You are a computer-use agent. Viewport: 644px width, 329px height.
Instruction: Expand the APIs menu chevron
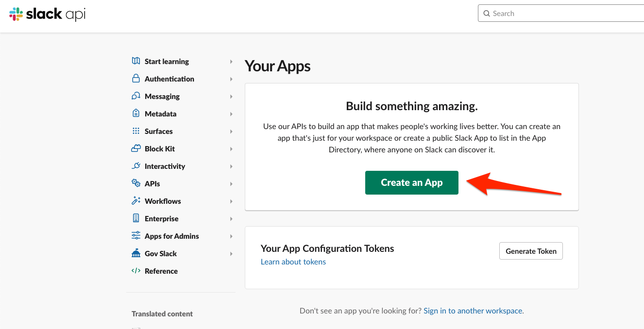pos(231,183)
